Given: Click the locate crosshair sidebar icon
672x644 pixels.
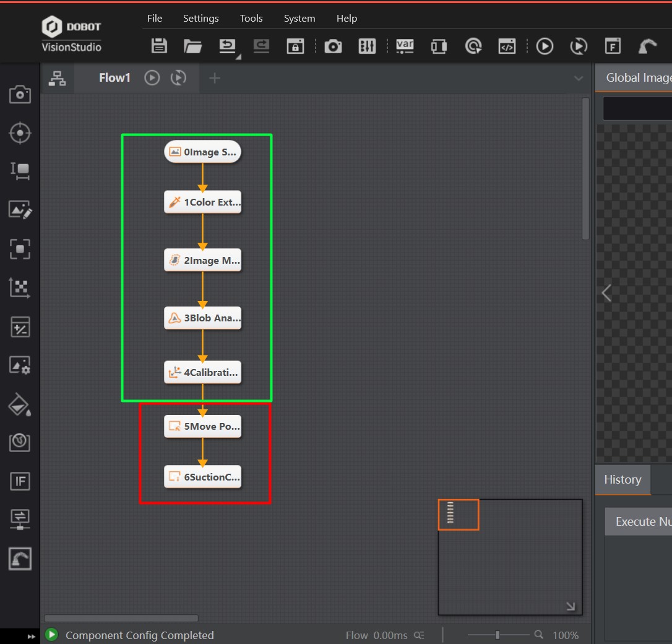Looking at the screenshot, I should pos(20,133).
